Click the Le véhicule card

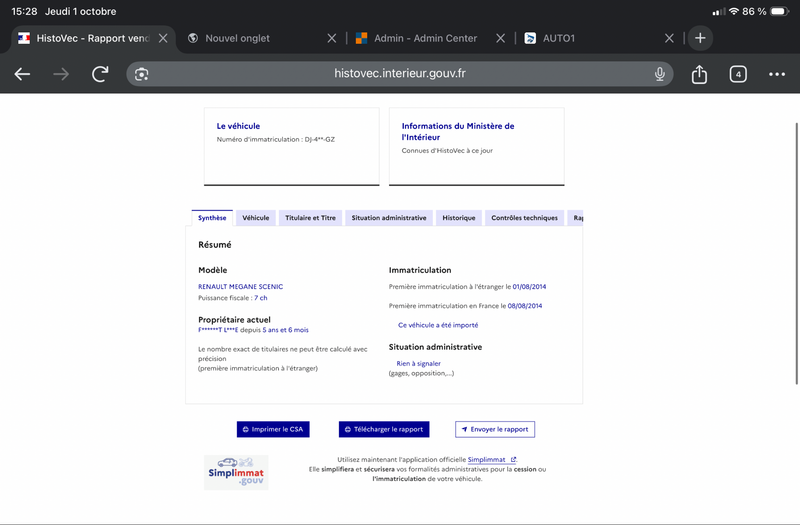(x=292, y=146)
